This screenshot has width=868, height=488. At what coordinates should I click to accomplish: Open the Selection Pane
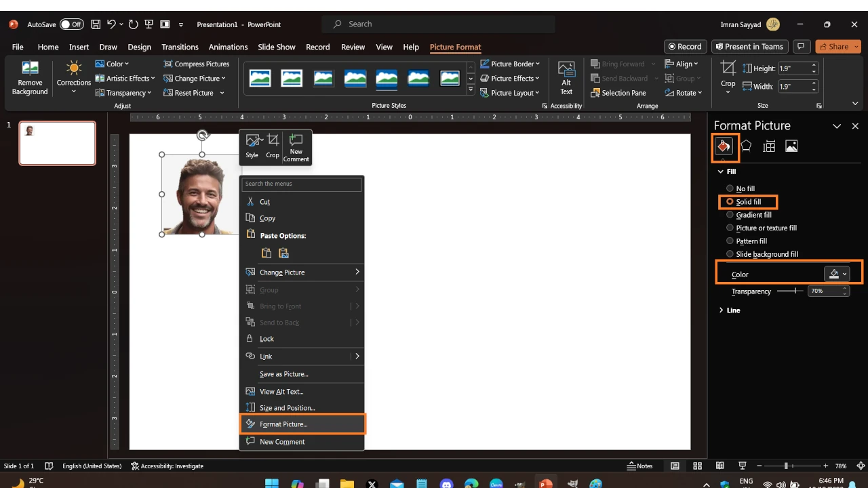point(618,93)
